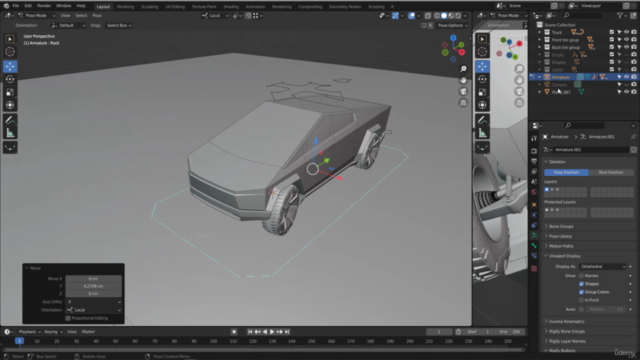The image size is (640, 360).
Task: Select the Cursor tool in left toolbar
Action: coord(10,52)
